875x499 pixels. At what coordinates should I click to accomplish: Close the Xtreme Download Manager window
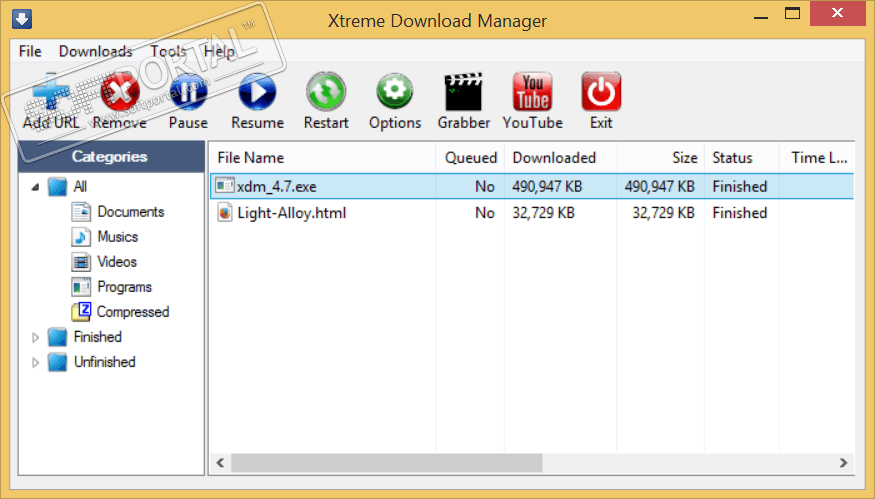point(837,13)
